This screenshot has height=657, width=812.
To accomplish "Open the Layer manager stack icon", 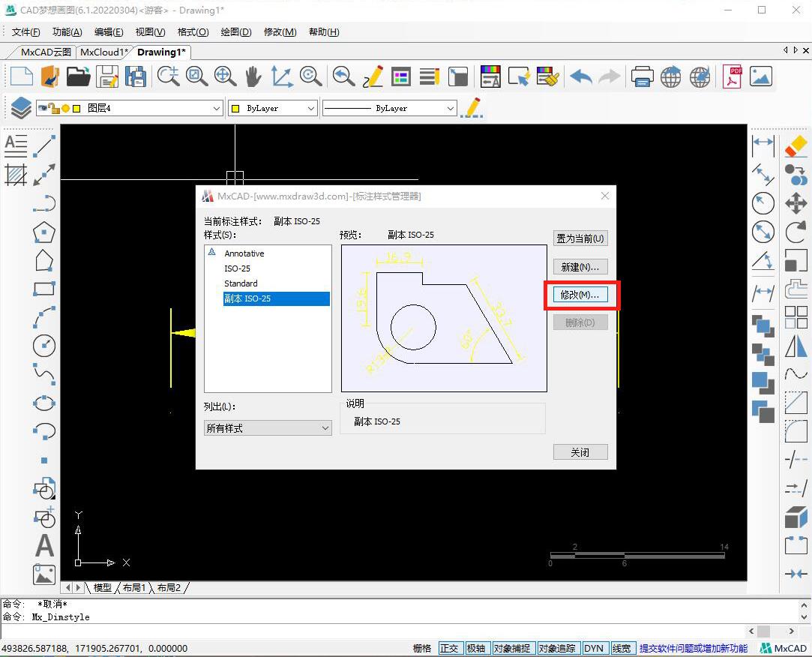I will (x=20, y=108).
